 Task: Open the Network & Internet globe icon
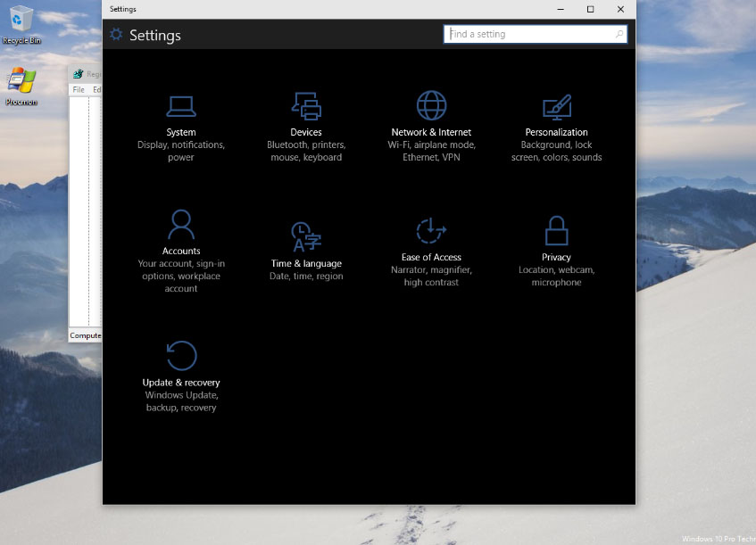pyautogui.click(x=431, y=105)
